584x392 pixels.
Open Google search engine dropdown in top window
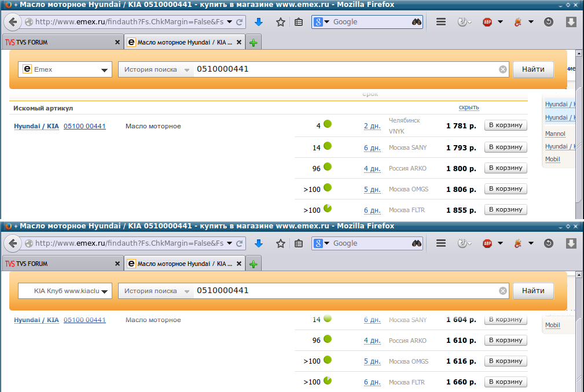[x=322, y=22]
